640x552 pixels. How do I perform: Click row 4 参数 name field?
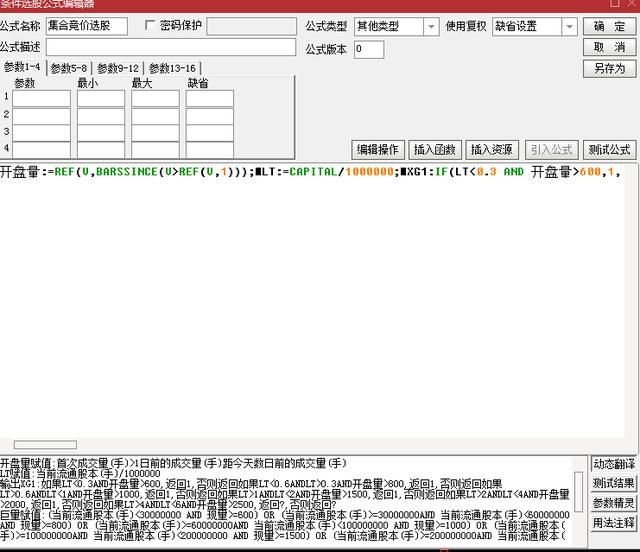pyautogui.click(x=41, y=150)
